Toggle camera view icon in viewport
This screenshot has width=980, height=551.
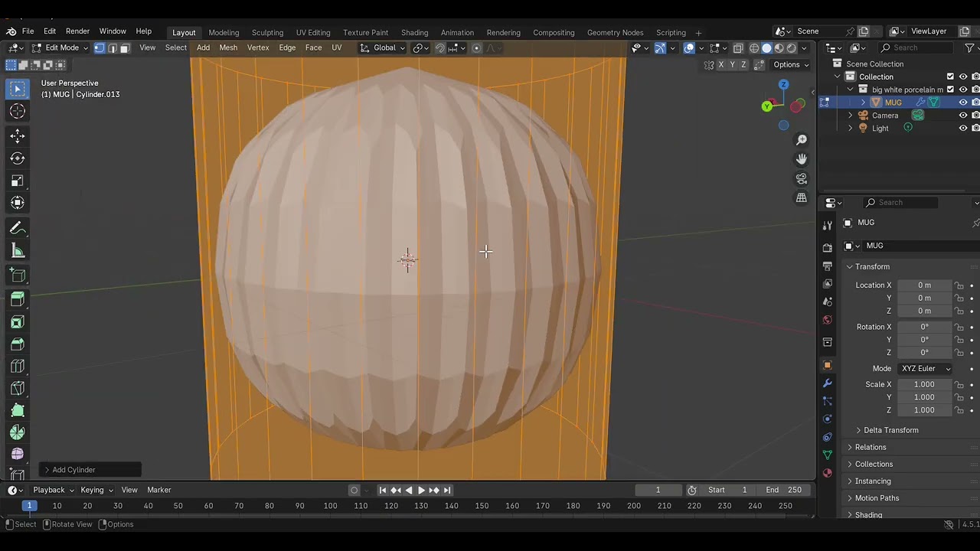click(802, 178)
